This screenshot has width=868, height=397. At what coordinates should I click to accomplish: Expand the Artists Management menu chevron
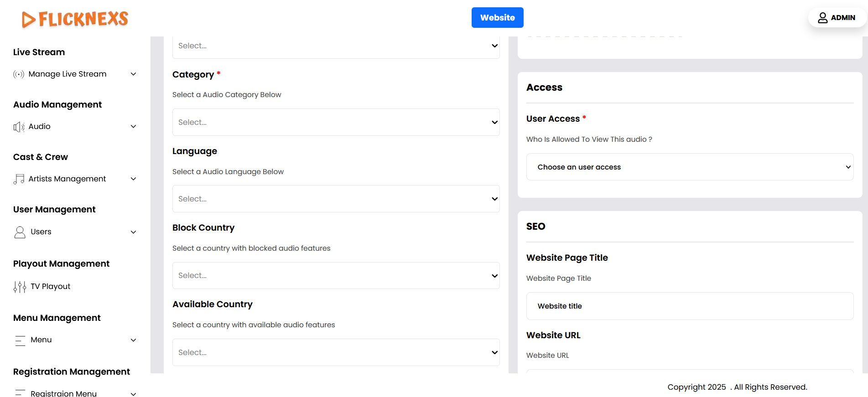(x=133, y=179)
